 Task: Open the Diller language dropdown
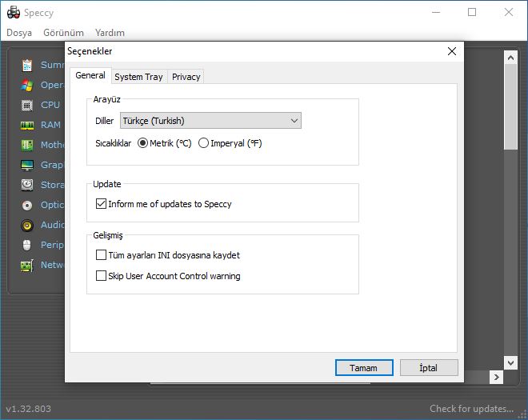tap(210, 121)
